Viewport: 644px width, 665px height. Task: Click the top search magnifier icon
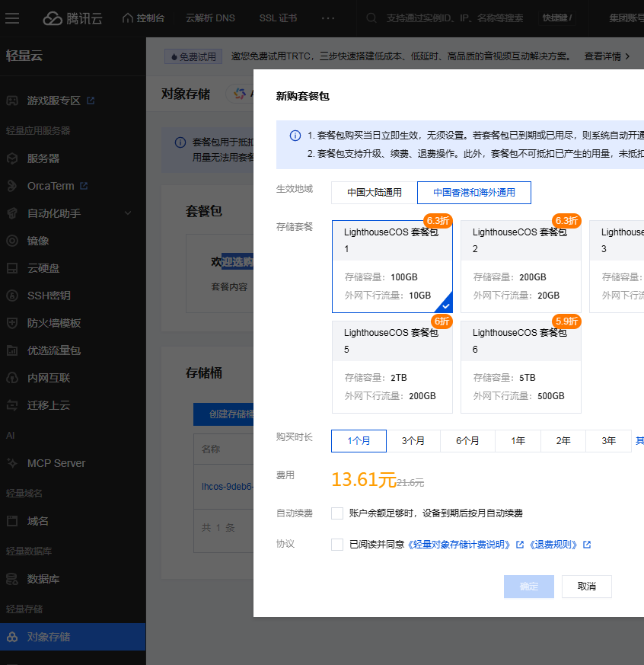coord(371,18)
